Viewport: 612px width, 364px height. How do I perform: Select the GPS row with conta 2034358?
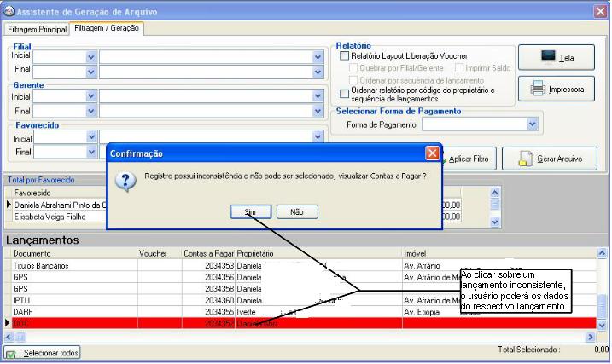(304, 289)
